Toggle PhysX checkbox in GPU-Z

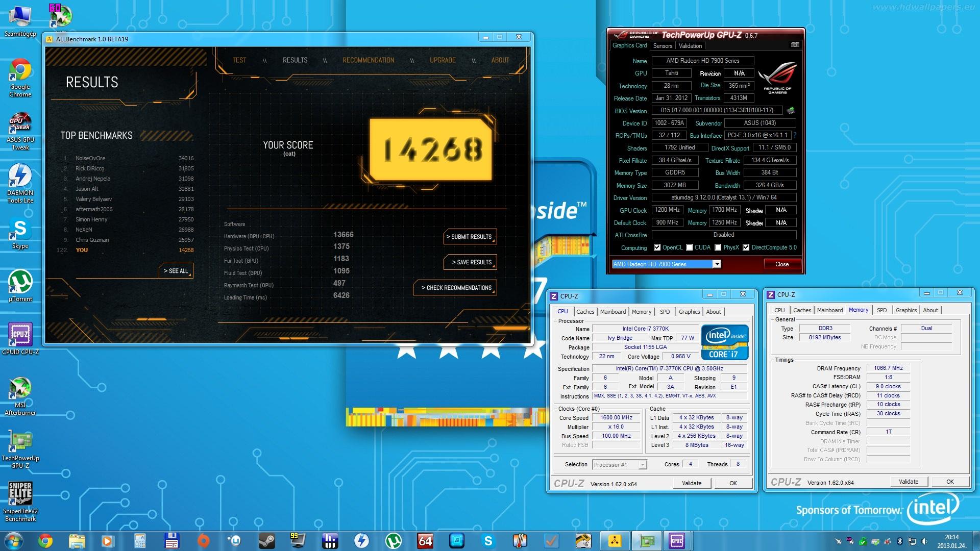click(x=718, y=247)
